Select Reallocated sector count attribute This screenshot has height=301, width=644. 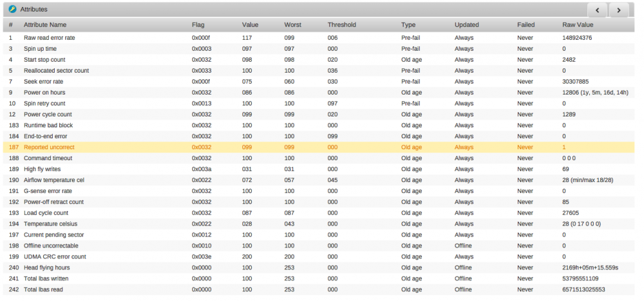click(x=56, y=71)
